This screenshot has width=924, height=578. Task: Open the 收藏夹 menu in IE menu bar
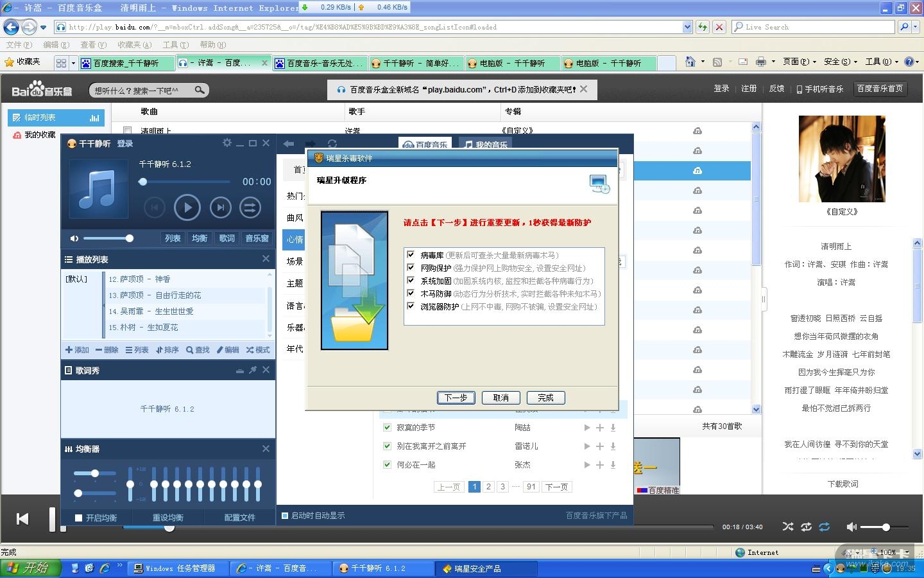134,44
